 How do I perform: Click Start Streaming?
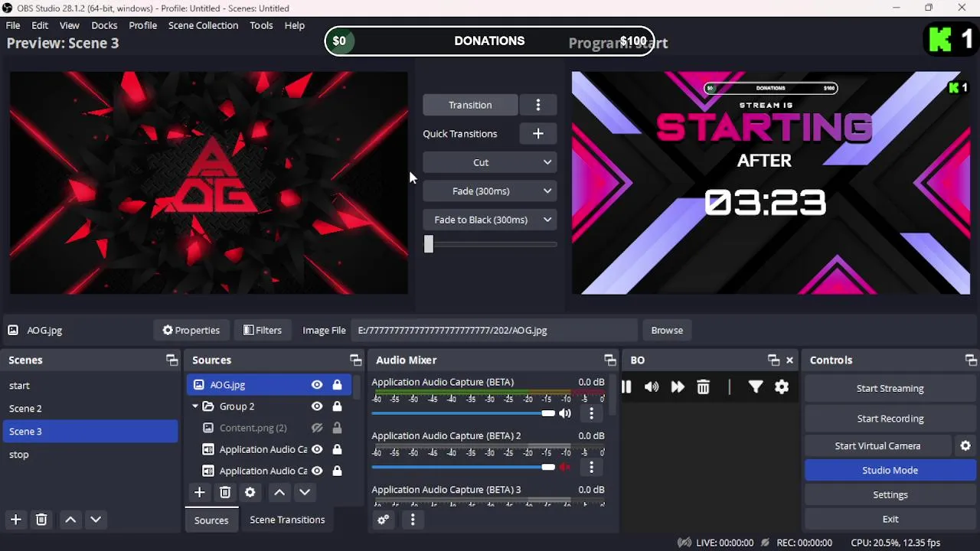(890, 388)
